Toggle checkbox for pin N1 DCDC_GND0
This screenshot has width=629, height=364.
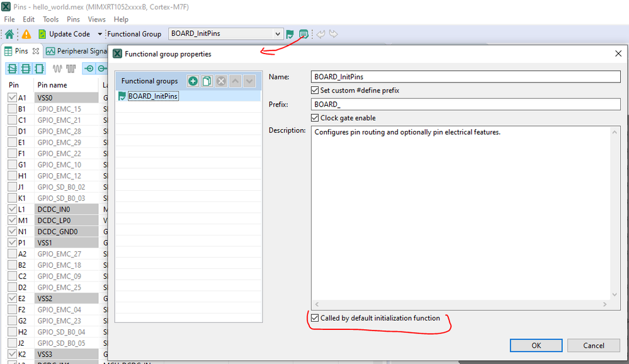[x=12, y=232]
